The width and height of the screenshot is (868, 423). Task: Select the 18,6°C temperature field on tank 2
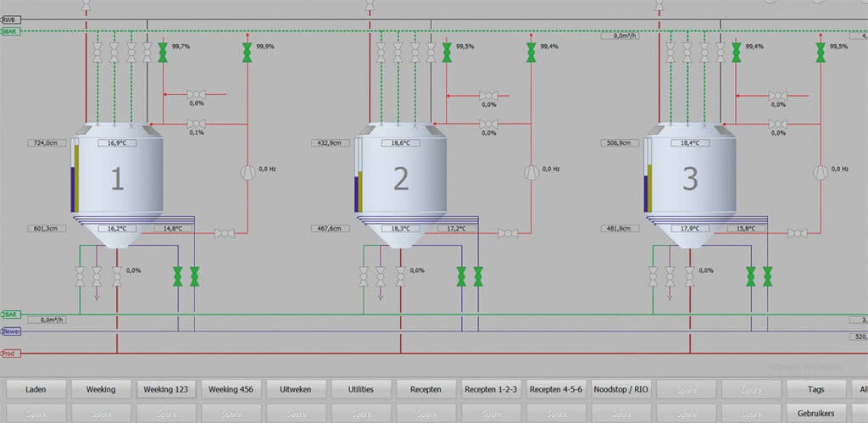point(400,143)
